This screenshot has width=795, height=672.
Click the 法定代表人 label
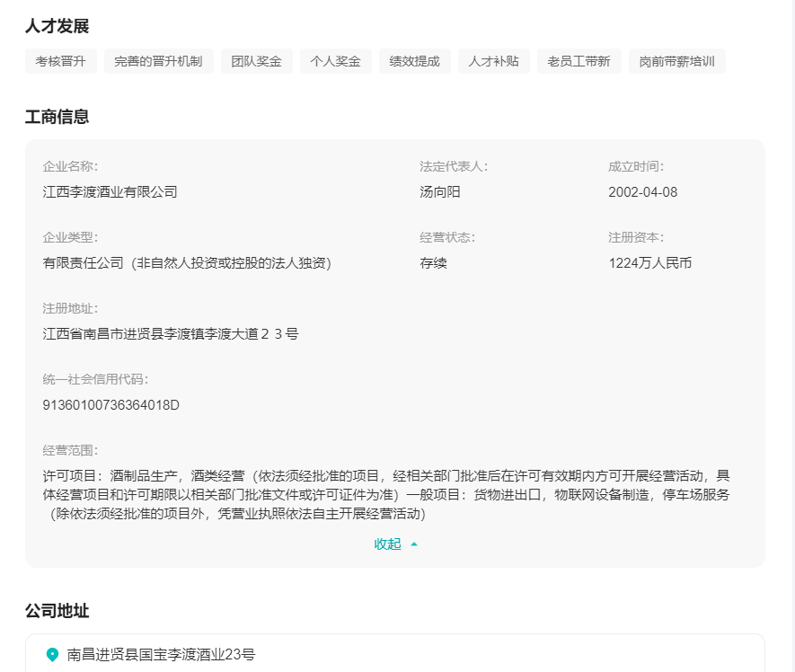(x=454, y=166)
